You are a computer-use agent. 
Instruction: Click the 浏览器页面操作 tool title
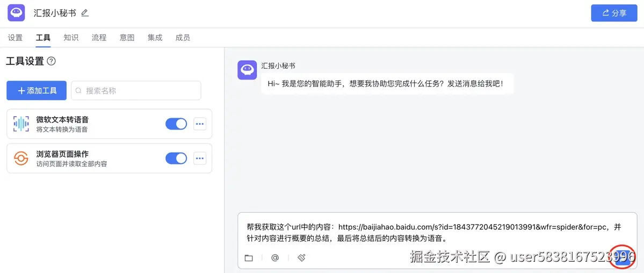(62, 154)
